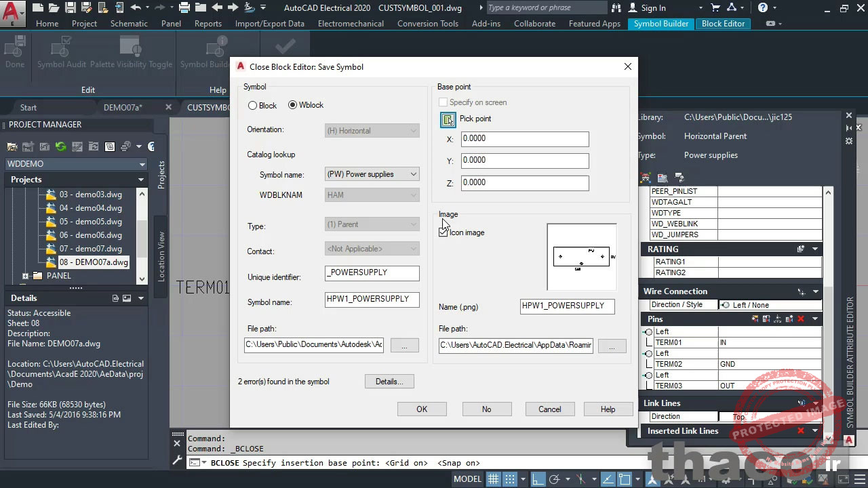Collapse the RATING section in attribute editor
The width and height of the screenshot is (868, 488).
pos(814,249)
